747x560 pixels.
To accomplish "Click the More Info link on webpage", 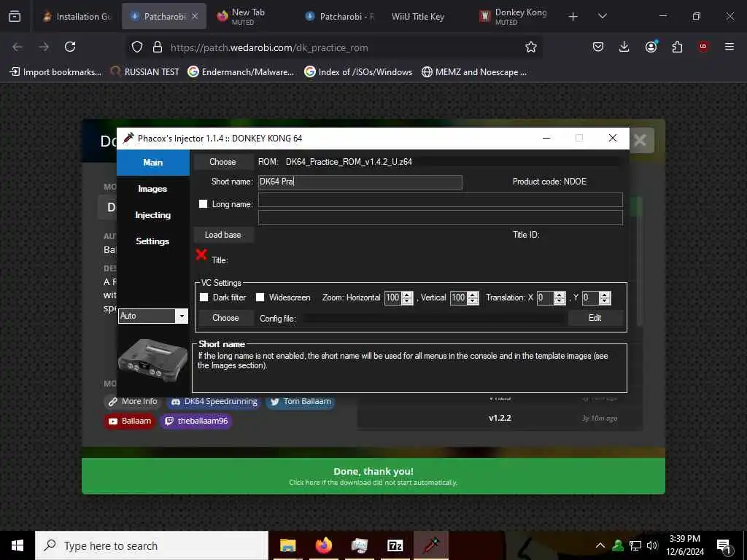I will tap(133, 402).
